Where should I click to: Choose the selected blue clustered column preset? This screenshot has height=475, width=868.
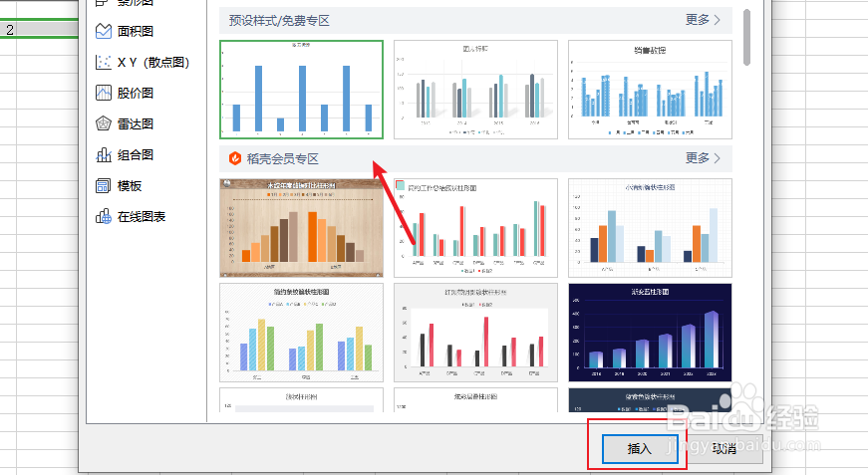[x=301, y=89]
